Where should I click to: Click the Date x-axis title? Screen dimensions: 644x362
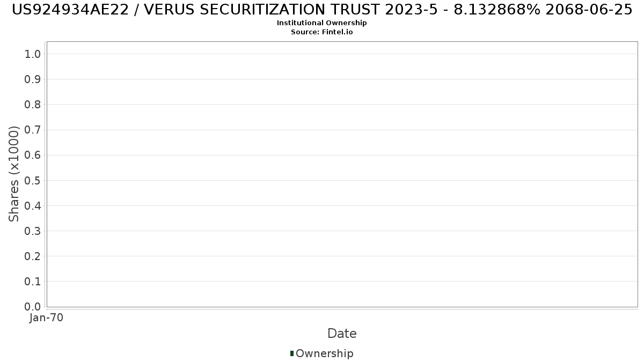pyautogui.click(x=342, y=334)
